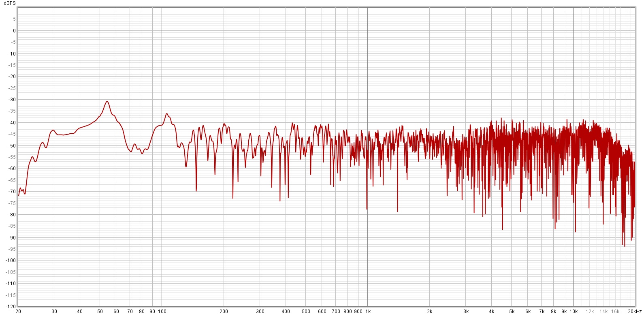Click the 50 label on frequency axis
Viewport: 644px width, 316px height.
coord(100,312)
